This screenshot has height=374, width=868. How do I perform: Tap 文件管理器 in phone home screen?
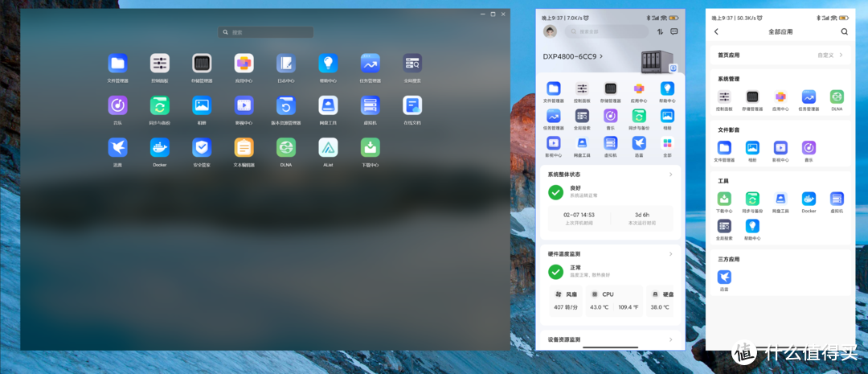[x=554, y=88]
